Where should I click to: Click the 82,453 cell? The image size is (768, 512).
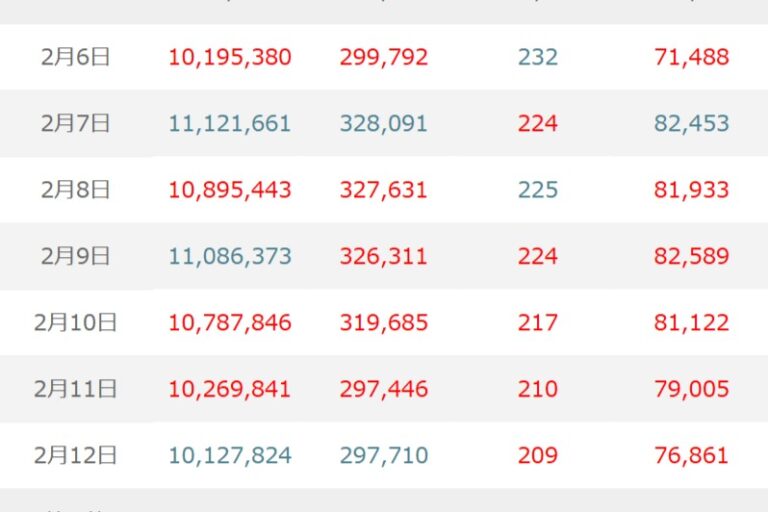pos(691,124)
